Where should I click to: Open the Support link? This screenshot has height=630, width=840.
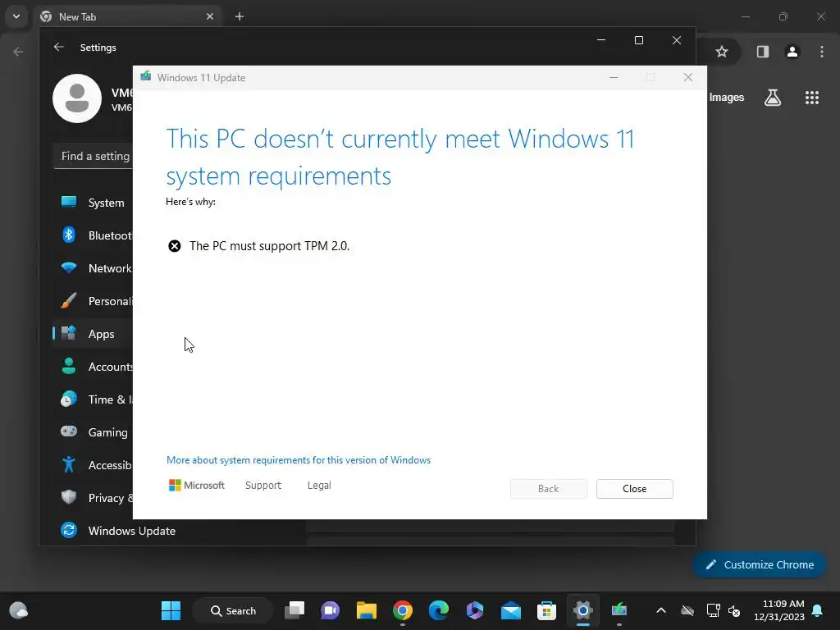pos(263,486)
